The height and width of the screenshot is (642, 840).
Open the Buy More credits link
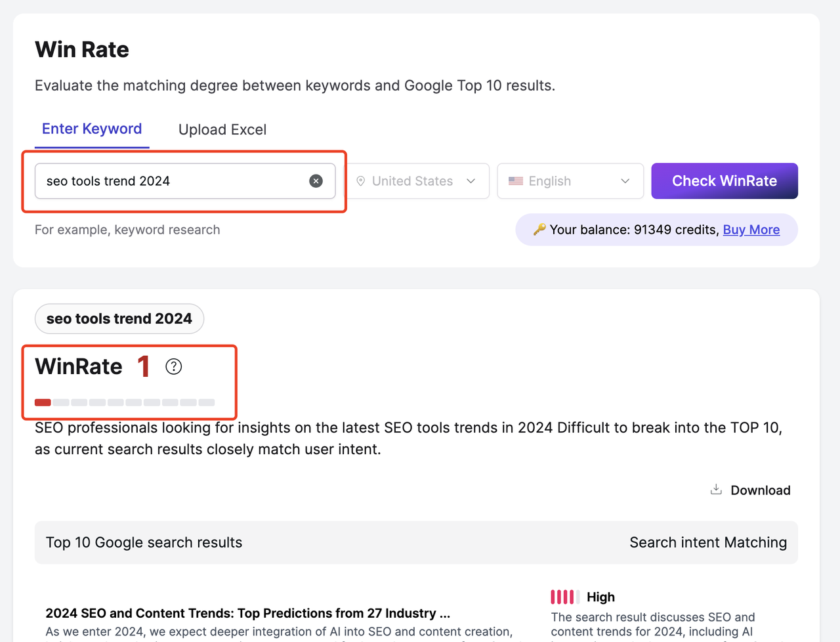pos(751,230)
